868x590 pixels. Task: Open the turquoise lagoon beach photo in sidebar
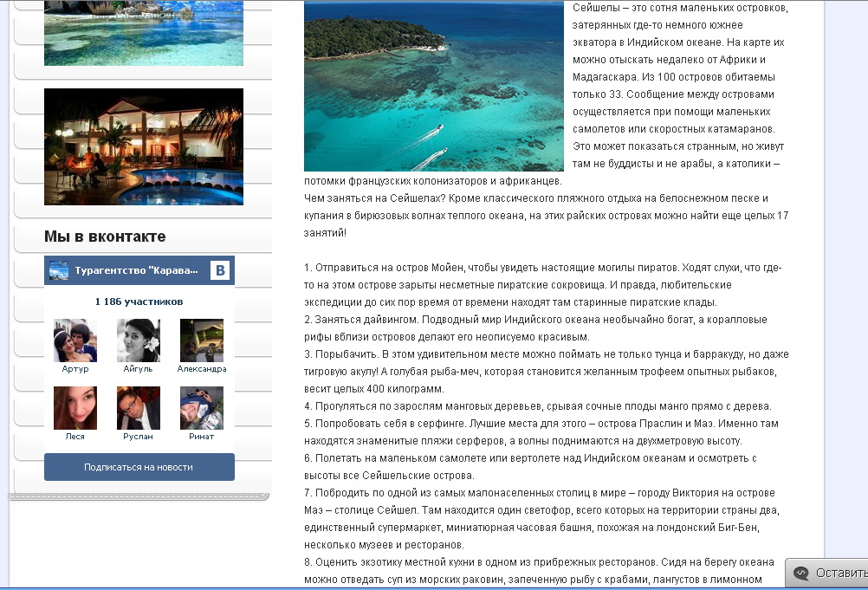(x=144, y=33)
